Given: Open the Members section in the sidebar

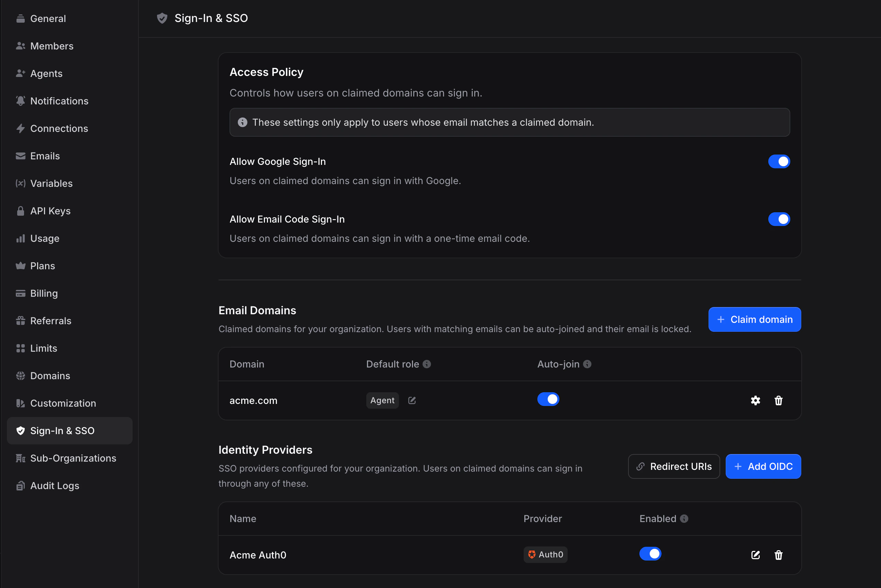Looking at the screenshot, I should click(52, 46).
